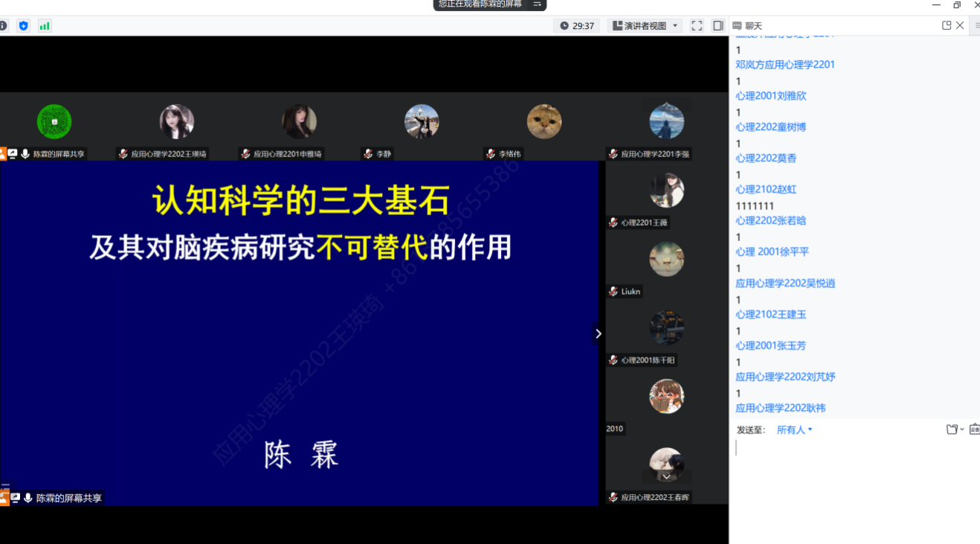Enter fullscreen via the expand icon
Screen dimensions: 980x544
click(697, 26)
